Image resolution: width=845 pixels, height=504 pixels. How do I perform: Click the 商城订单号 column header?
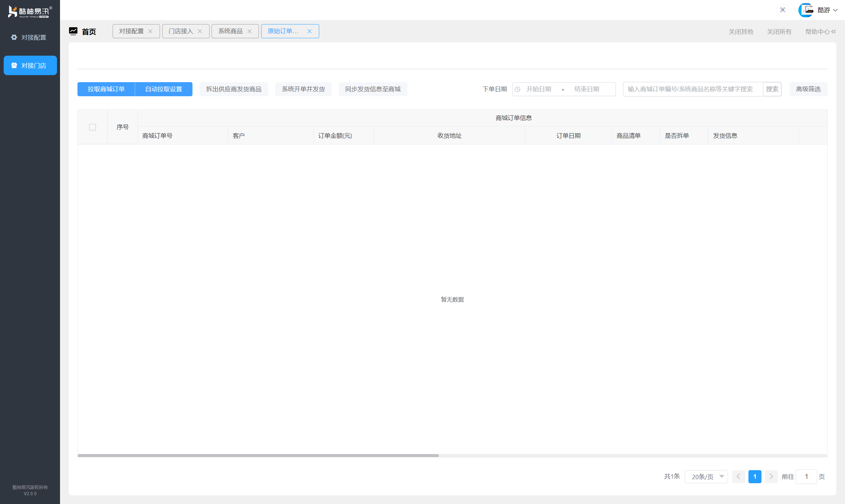coord(183,135)
